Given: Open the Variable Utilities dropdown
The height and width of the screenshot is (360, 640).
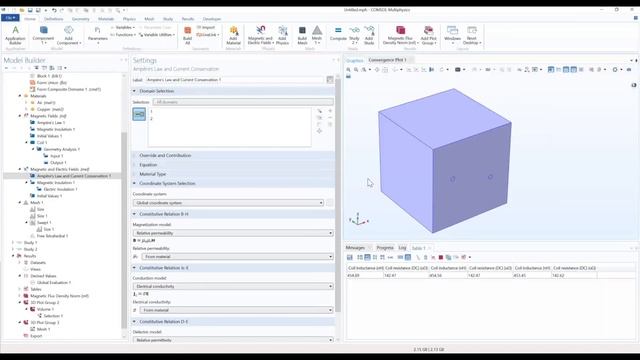Looking at the screenshot, I should click(x=157, y=35).
